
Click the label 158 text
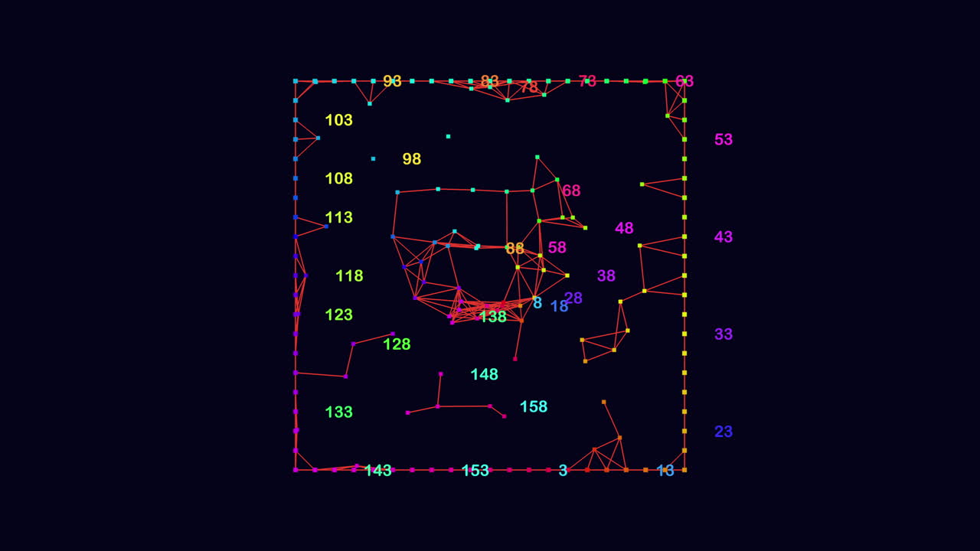coord(534,408)
